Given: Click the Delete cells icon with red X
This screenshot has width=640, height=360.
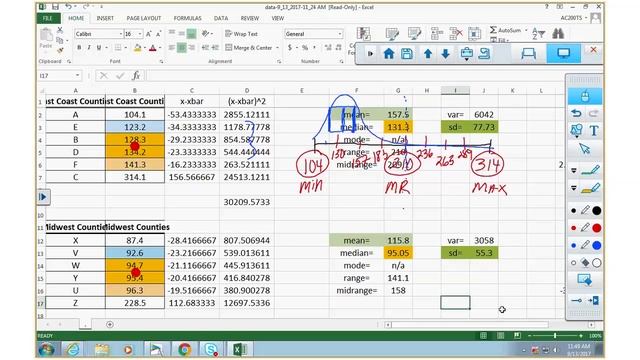Looking at the screenshot, I should coord(456,34).
